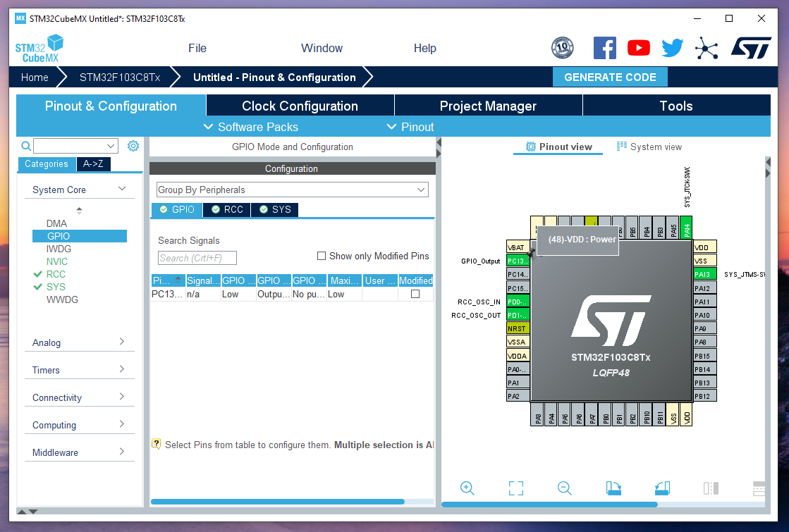Select the PC13 green pin on chip
The height and width of the screenshot is (532, 789).
(518, 261)
